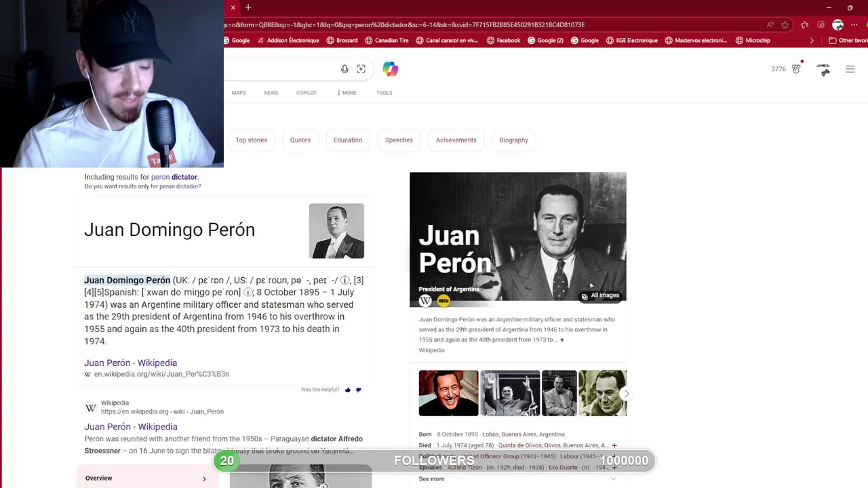Image resolution: width=868 pixels, height=488 pixels.
Task: Open the Bing account avatar below bookmarks
Action: (823, 69)
